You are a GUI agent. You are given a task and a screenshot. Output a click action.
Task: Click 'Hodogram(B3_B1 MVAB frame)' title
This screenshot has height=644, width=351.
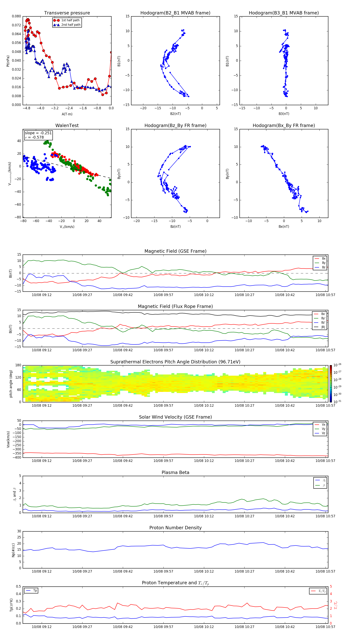click(x=284, y=13)
